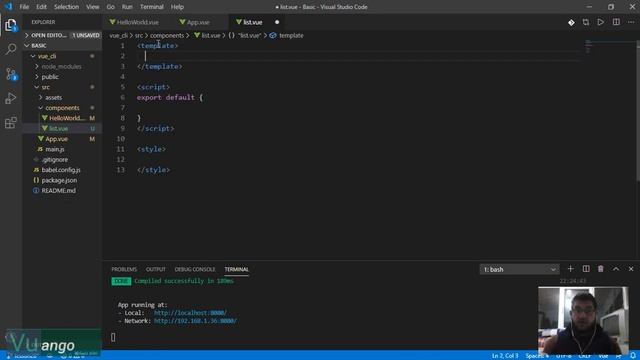The image size is (640, 360).
Task: Switch to the Problems panel tab
Action: coord(124,269)
